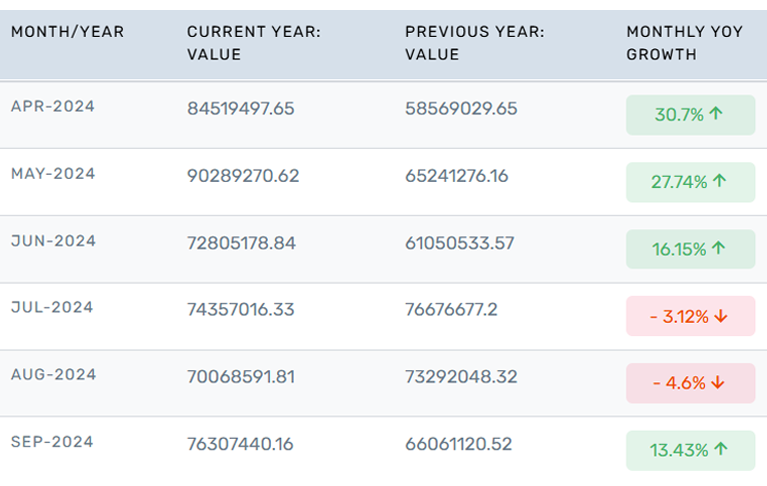
Task: Click previous year value 76676677.2
Action: click(x=451, y=309)
